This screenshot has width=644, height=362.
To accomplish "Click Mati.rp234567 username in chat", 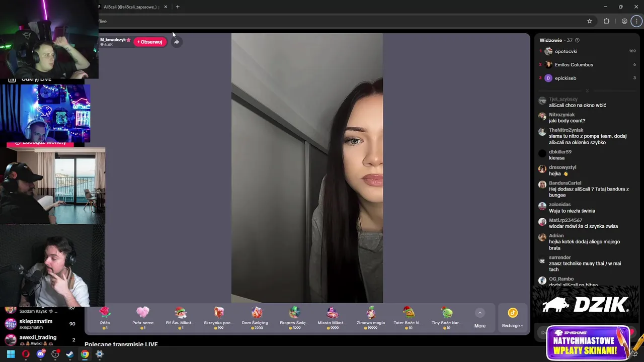I will click(x=566, y=220).
